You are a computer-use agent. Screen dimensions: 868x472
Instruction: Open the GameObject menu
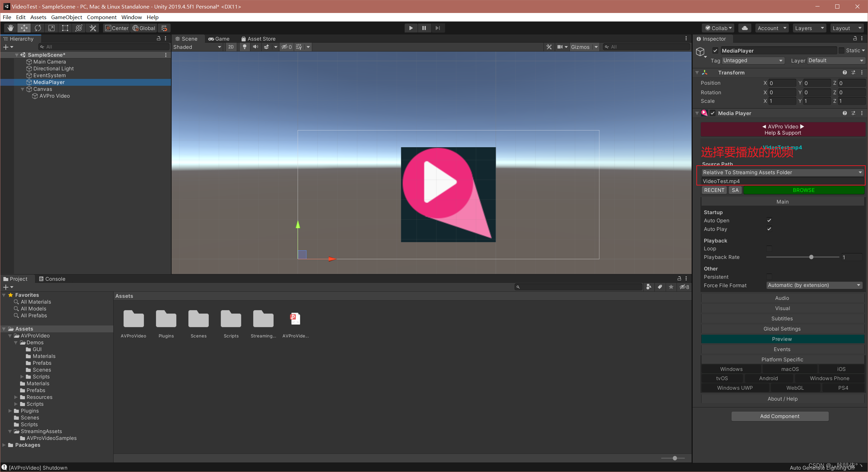coord(67,17)
